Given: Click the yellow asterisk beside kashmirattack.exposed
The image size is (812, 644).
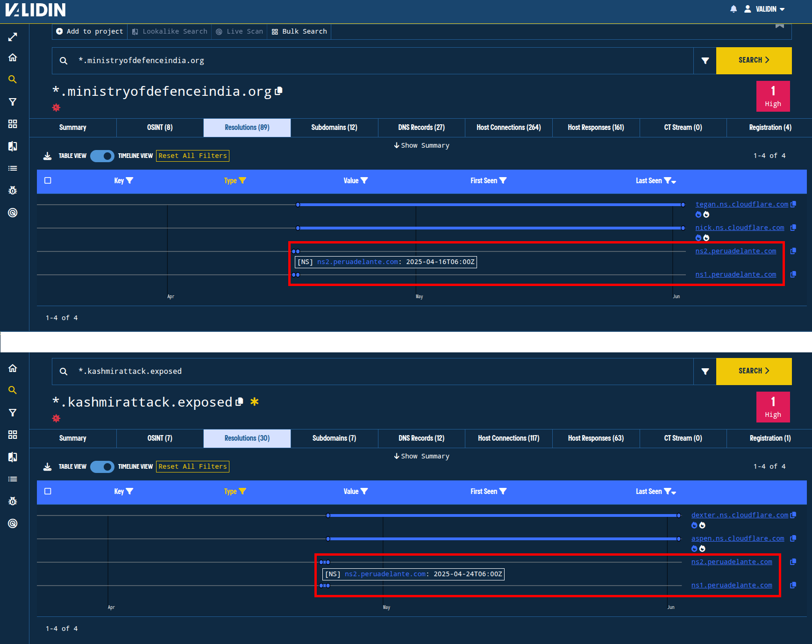Looking at the screenshot, I should tap(254, 401).
